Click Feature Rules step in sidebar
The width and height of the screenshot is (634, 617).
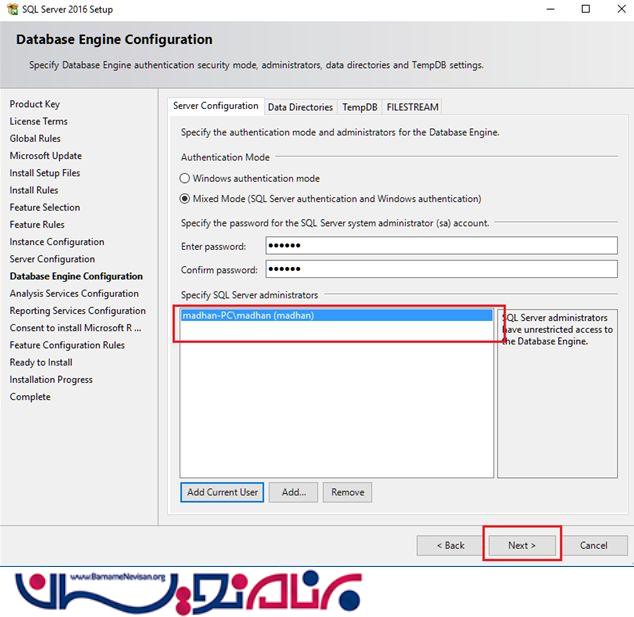pos(37,224)
